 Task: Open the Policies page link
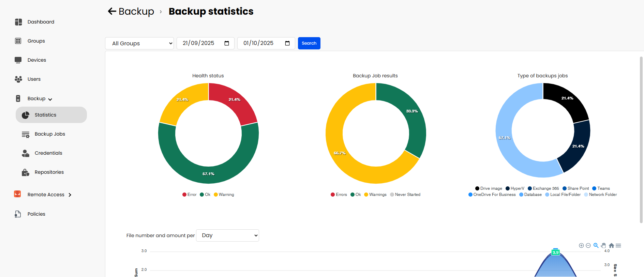[x=36, y=214]
